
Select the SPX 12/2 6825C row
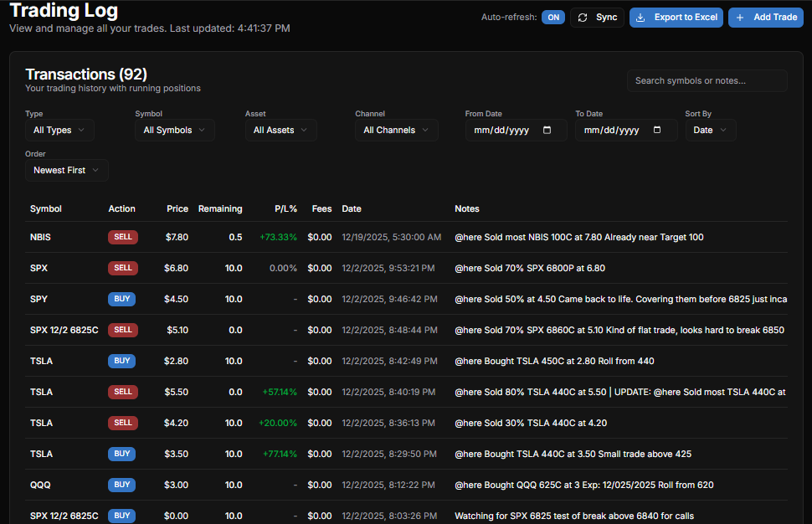point(335,330)
